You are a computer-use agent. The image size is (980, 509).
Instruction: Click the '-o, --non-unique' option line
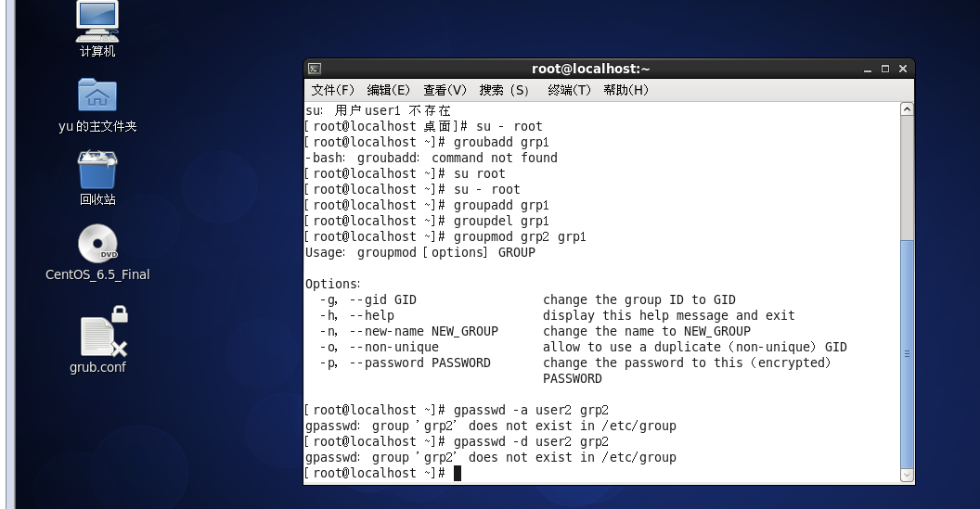coord(583,348)
